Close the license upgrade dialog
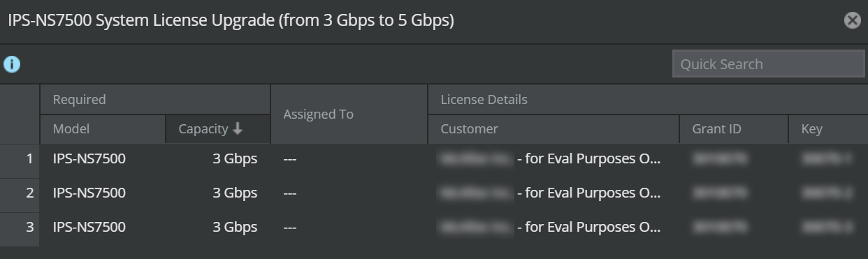This screenshot has height=259, width=868. pyautogui.click(x=852, y=21)
